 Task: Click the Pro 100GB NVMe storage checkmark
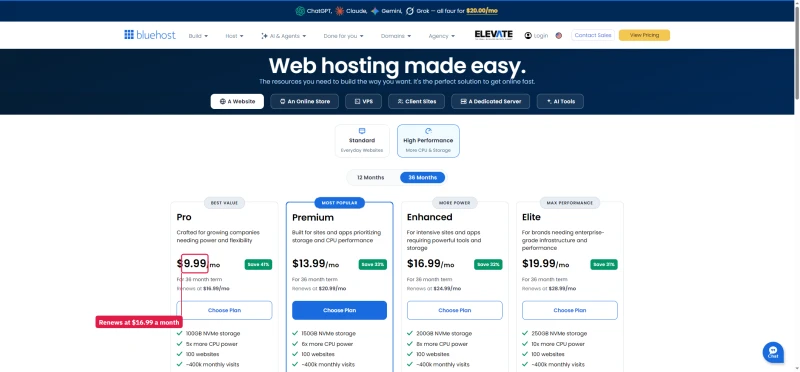(180, 333)
